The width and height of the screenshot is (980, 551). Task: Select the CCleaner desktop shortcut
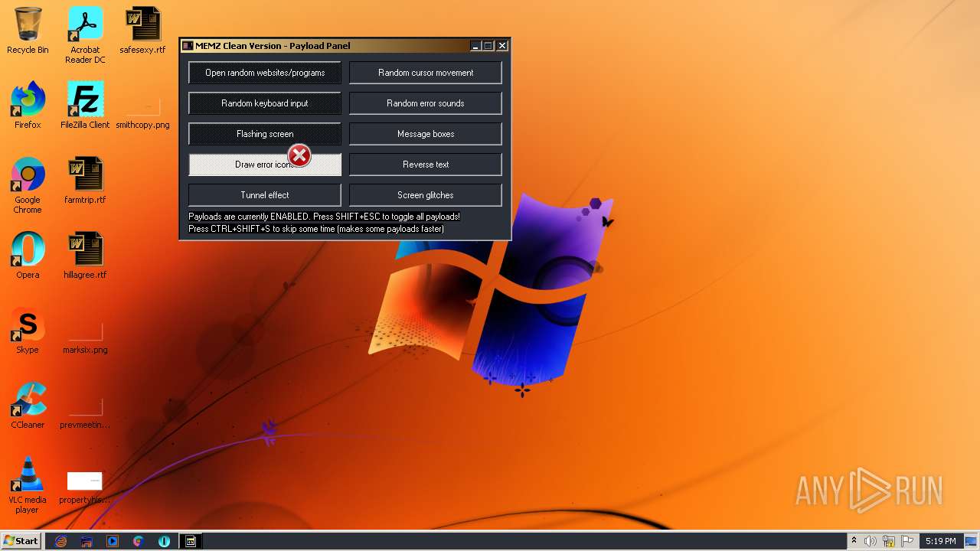[x=28, y=406]
